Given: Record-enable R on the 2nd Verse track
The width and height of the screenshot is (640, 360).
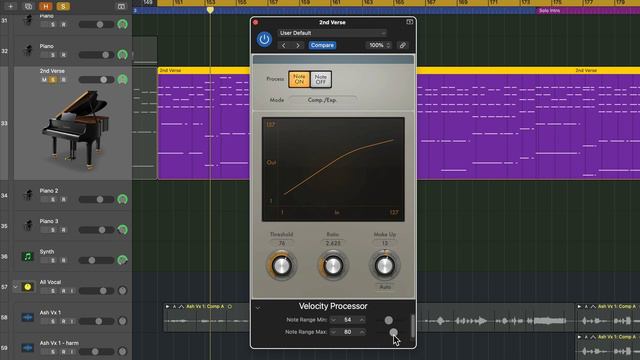Looking at the screenshot, I should [x=63, y=80].
